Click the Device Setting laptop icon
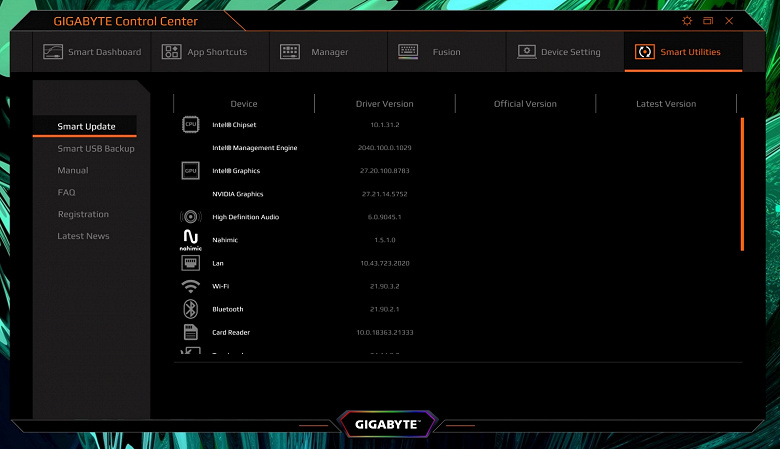Viewport: 780px width, 449px height. pyautogui.click(x=526, y=52)
